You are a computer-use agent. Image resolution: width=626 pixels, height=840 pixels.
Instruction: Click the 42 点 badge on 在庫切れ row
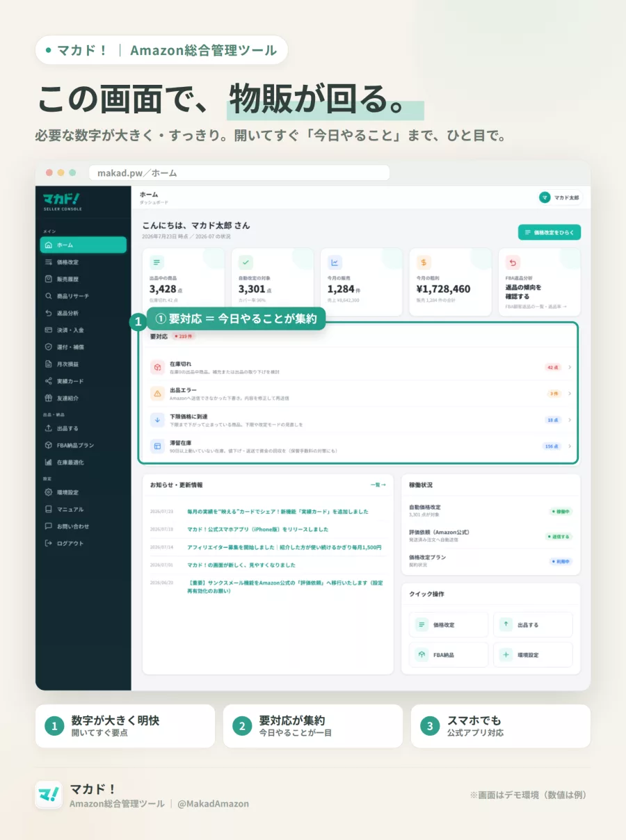coord(553,367)
